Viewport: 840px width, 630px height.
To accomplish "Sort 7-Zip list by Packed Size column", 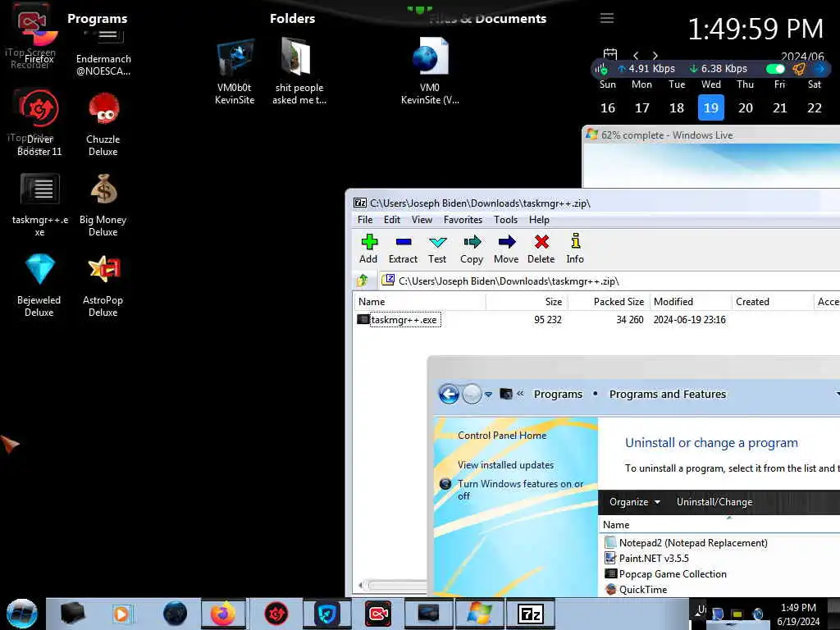I will (609, 302).
